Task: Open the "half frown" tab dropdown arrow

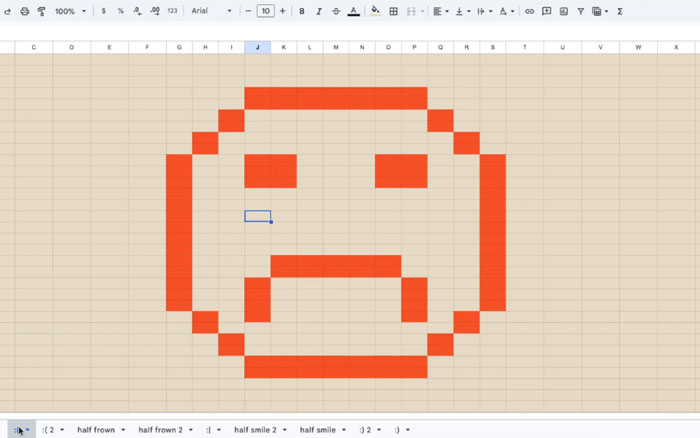Action: [123, 430]
